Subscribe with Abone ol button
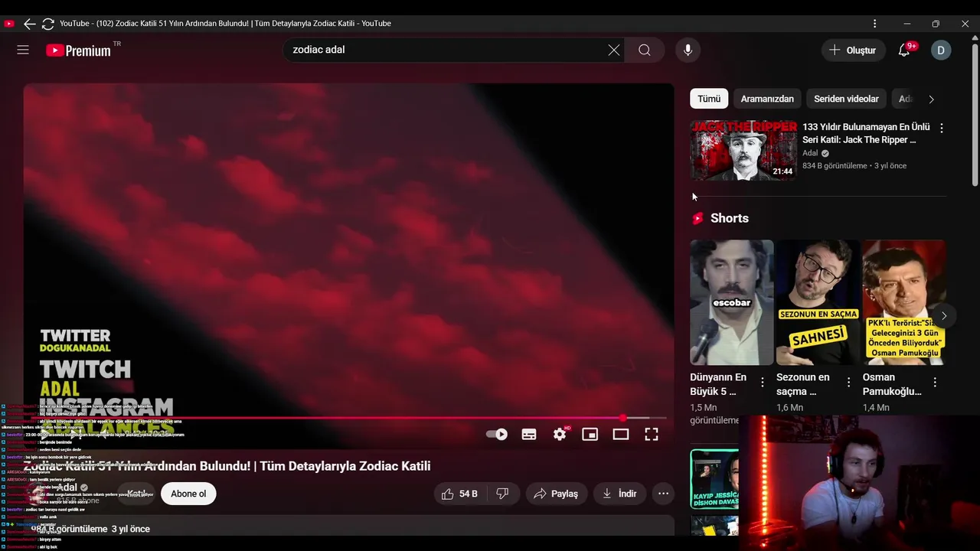The width and height of the screenshot is (980, 551). (188, 494)
